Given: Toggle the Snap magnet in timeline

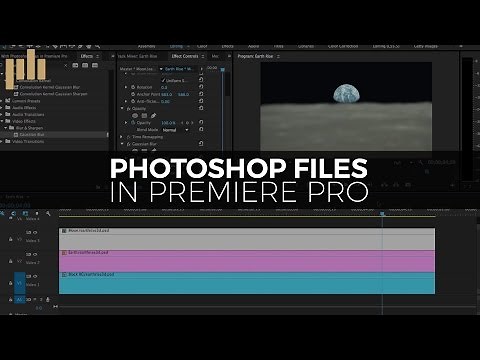Looking at the screenshot, I should (14, 213).
